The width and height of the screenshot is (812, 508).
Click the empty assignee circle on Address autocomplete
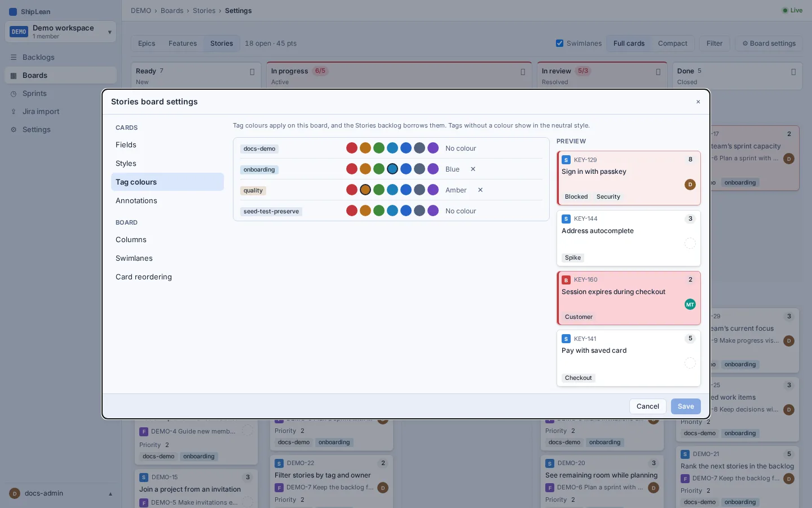coord(690,243)
